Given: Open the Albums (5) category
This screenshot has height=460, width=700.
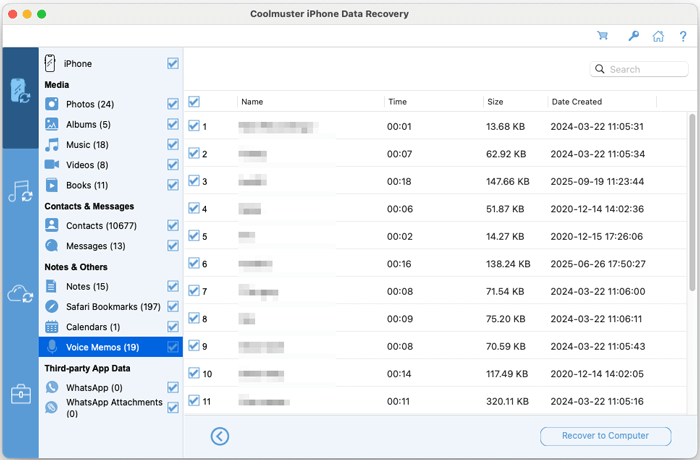Looking at the screenshot, I should click(88, 125).
